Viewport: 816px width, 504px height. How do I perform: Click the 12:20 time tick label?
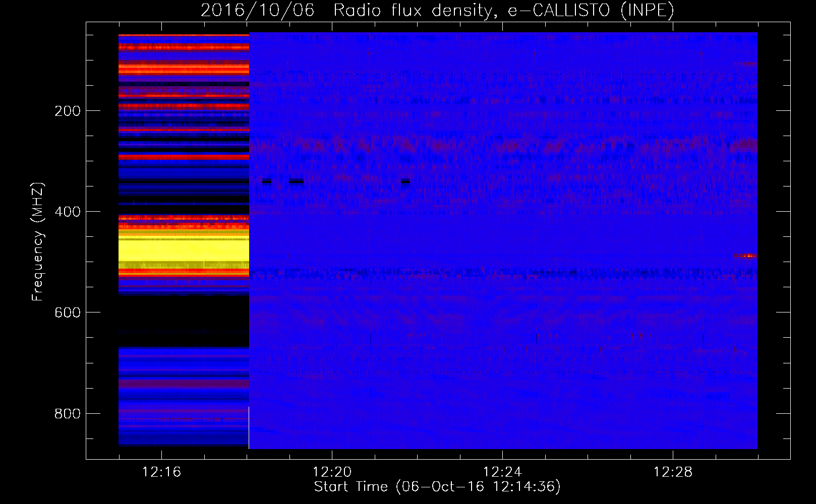coord(332,472)
